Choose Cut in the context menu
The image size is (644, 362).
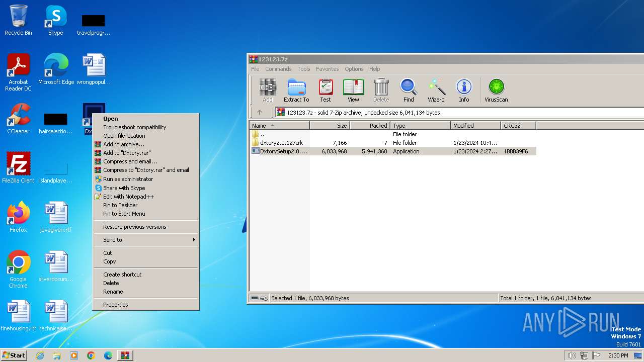146,253
